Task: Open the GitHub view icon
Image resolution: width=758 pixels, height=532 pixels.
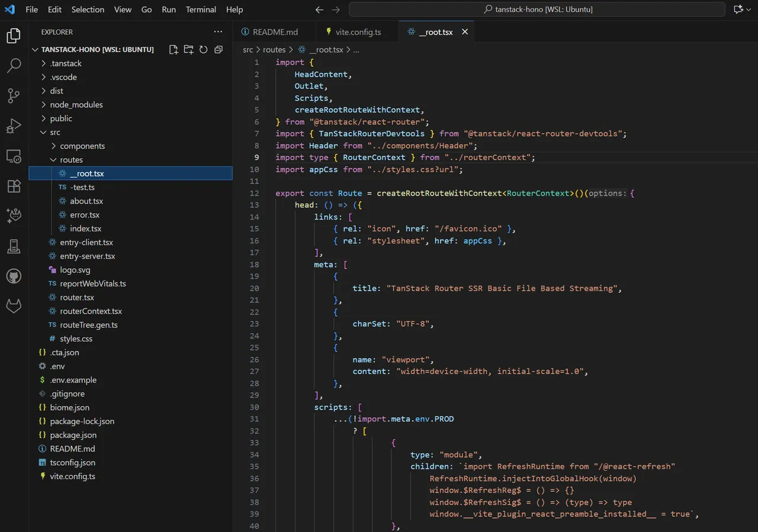Action: (x=14, y=276)
